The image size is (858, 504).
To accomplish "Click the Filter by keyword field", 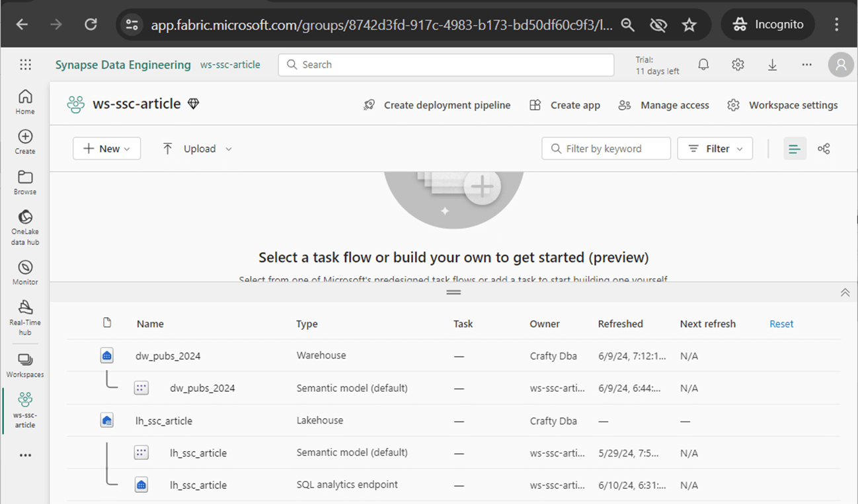I will point(606,149).
